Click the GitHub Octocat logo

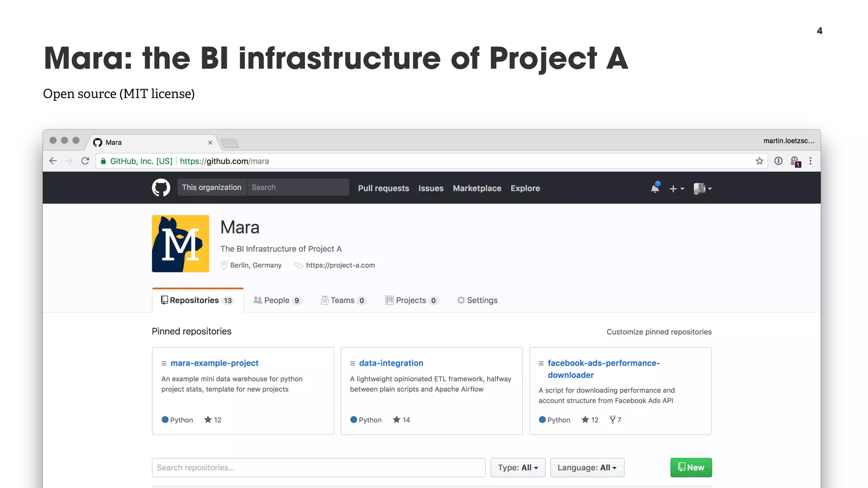(x=161, y=188)
